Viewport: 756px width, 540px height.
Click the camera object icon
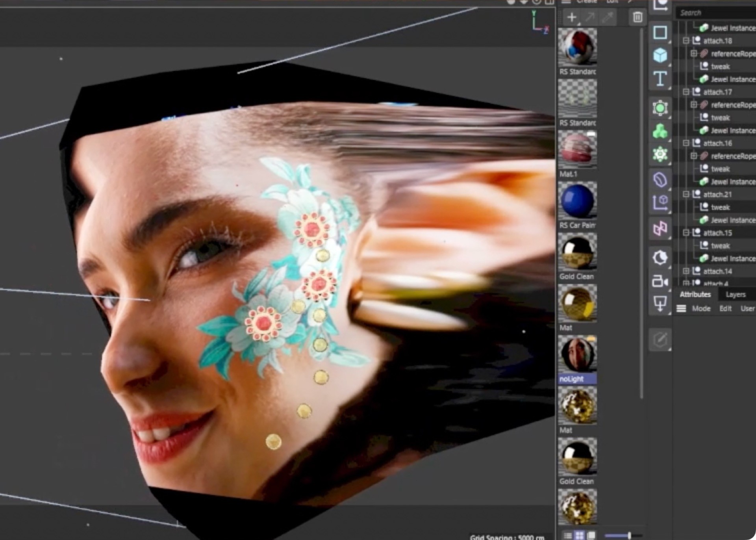(x=660, y=281)
